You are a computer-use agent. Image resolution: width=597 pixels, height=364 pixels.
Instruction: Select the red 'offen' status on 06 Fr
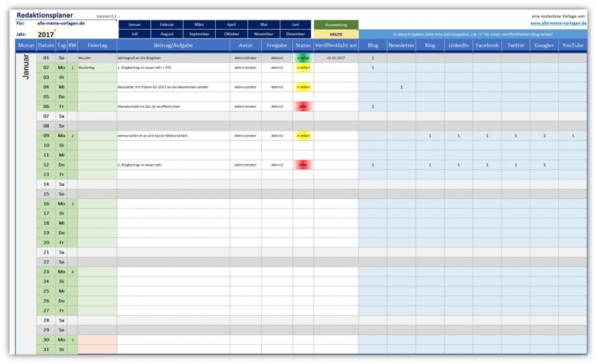303,107
